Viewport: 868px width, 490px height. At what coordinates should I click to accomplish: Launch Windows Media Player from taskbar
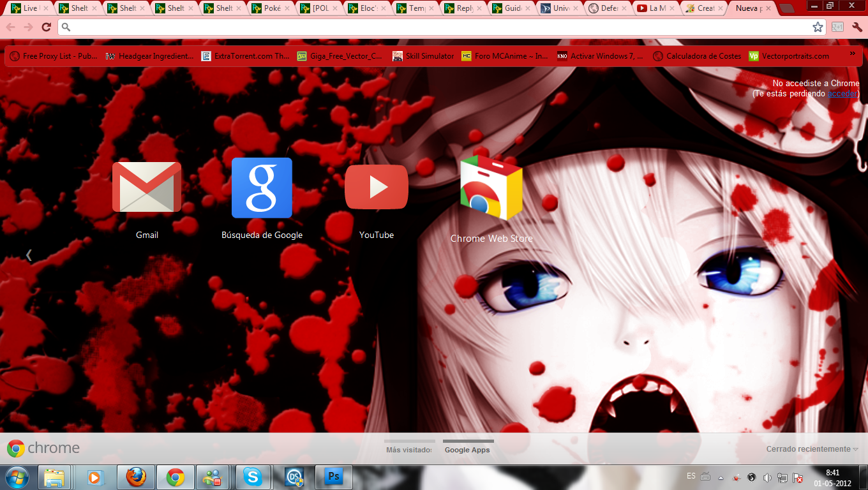pos(95,477)
